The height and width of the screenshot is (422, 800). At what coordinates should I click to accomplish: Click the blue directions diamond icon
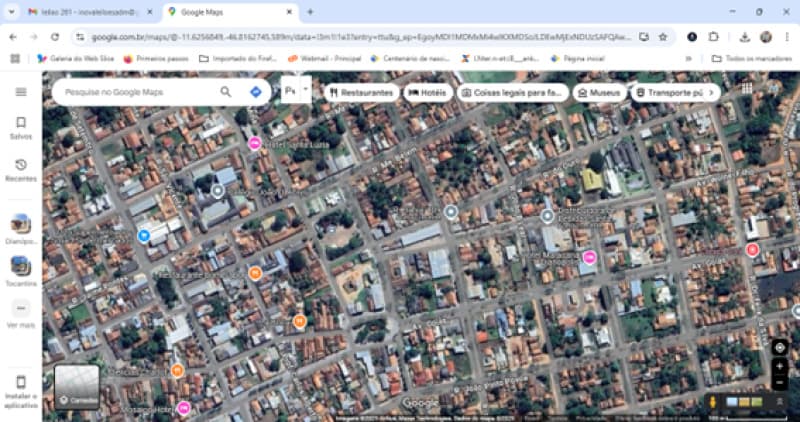(256, 92)
